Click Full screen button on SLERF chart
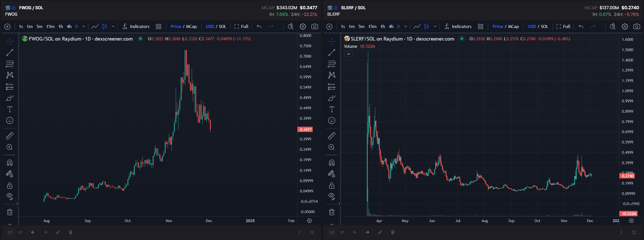644x240 pixels. (x=563, y=26)
